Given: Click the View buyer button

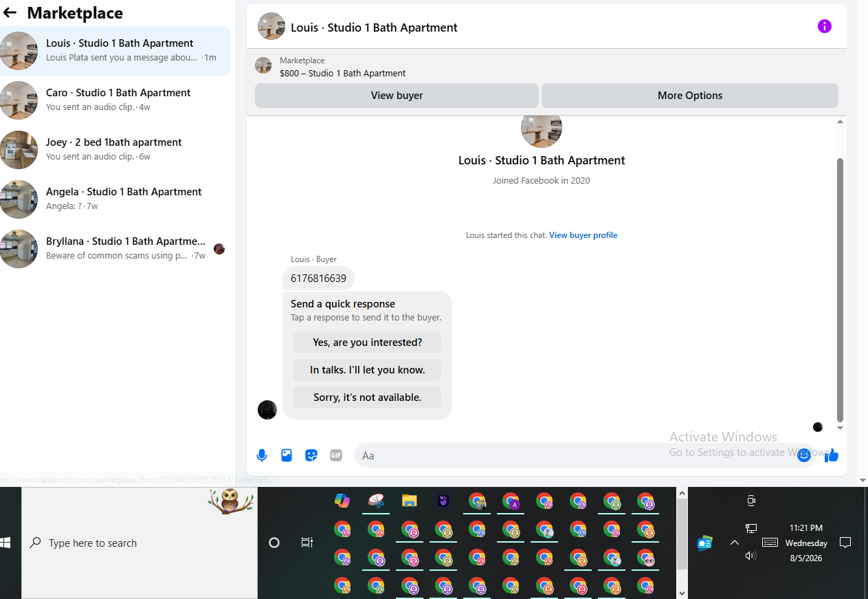Looking at the screenshot, I should click(397, 96).
